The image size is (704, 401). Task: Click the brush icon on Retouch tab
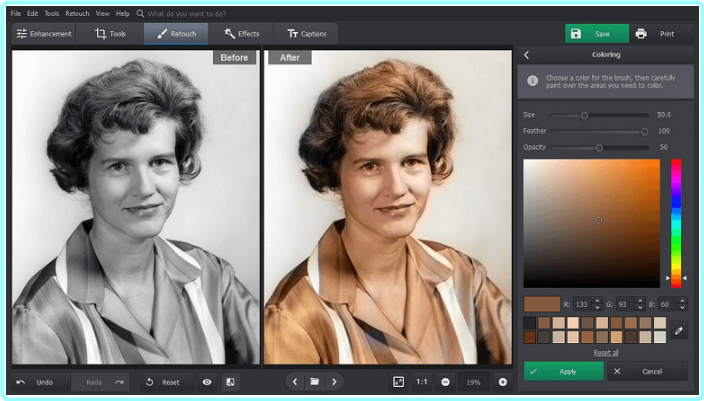(x=162, y=34)
